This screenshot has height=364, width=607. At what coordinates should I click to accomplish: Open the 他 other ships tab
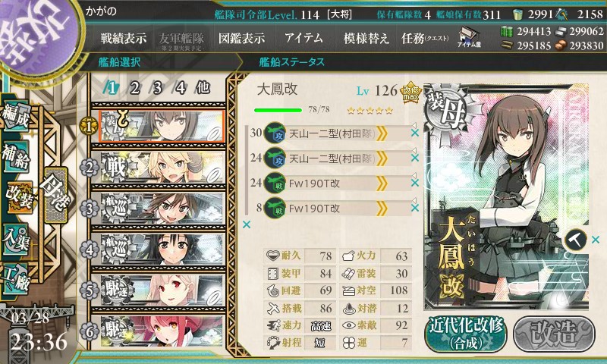point(203,88)
